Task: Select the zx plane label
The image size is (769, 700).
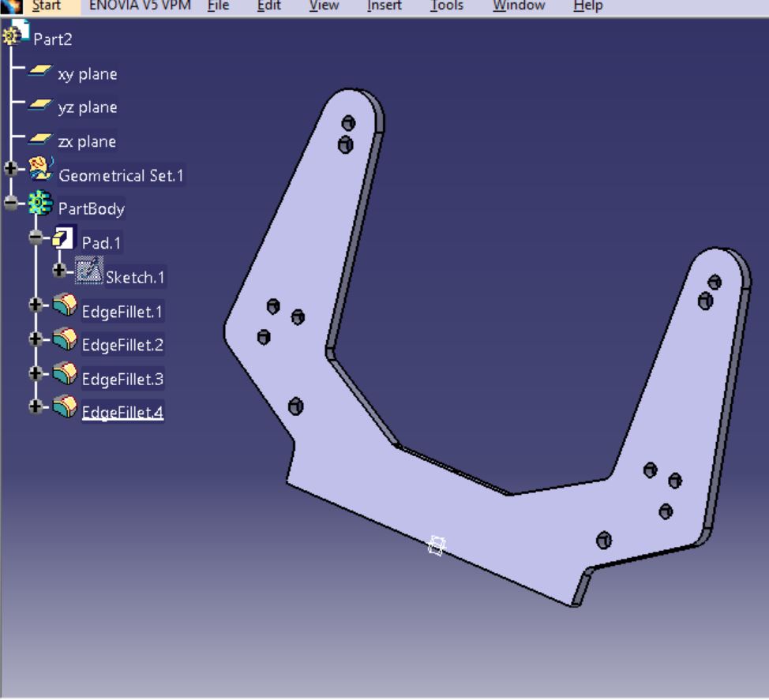Action: pyautogui.click(x=88, y=142)
